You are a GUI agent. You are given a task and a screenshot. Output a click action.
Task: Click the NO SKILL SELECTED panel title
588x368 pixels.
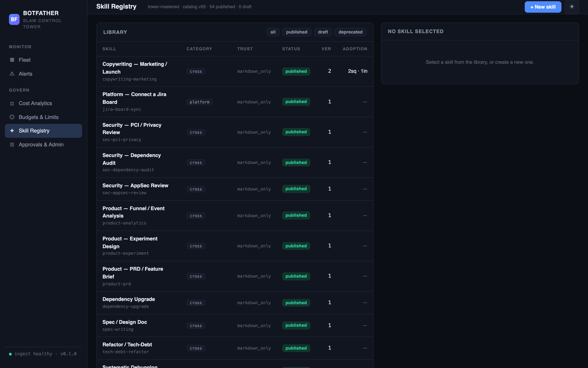pos(415,31)
